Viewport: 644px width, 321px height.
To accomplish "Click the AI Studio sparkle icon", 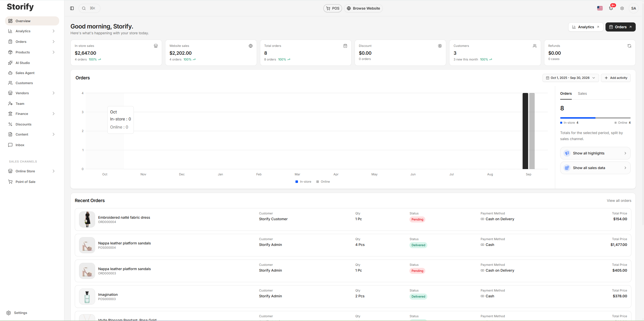I will point(10,63).
